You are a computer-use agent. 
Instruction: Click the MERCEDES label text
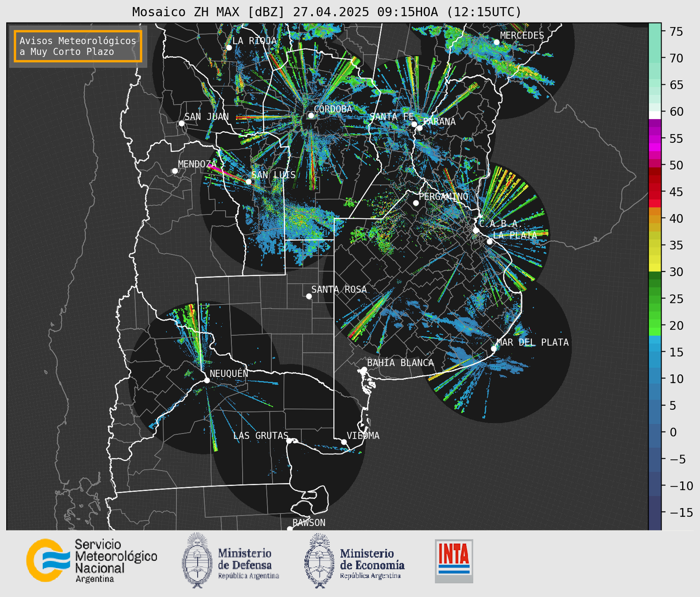522,36
